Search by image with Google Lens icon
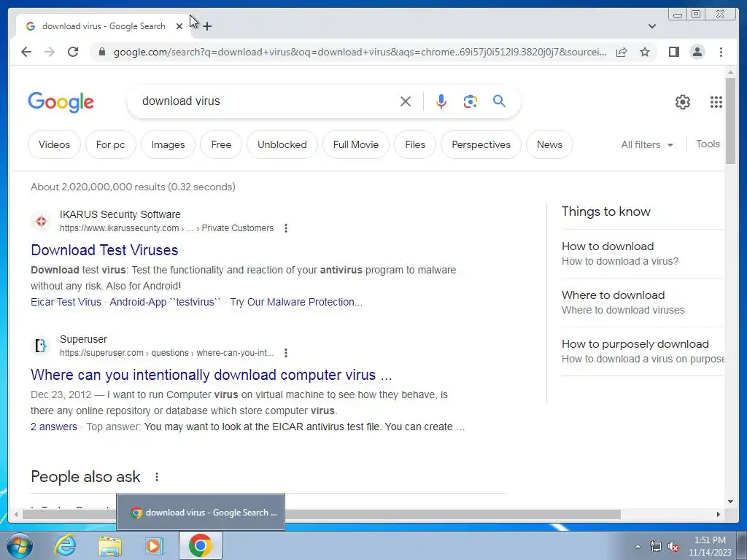Screen dimensions: 747x560 (x=471, y=101)
